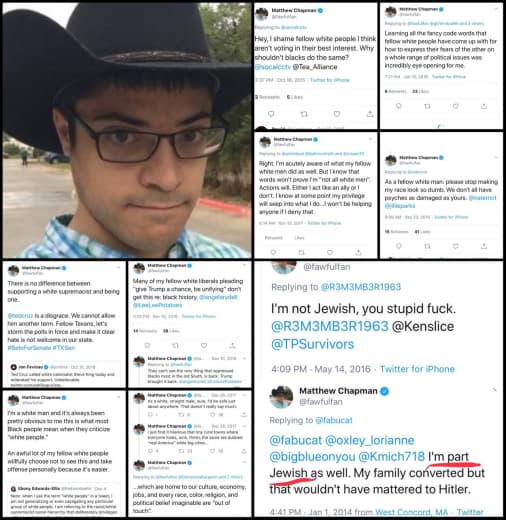Toggle like on "Many of my fellow white liberals" tweet
Image resolution: width=506 pixels, height=520 pixels.
tap(204, 345)
